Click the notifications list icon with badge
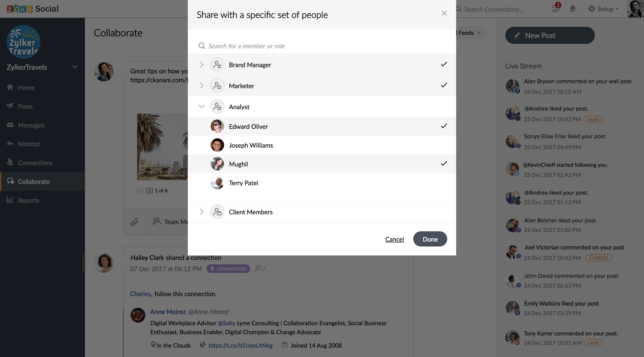The width and height of the screenshot is (644, 357). [555, 8]
